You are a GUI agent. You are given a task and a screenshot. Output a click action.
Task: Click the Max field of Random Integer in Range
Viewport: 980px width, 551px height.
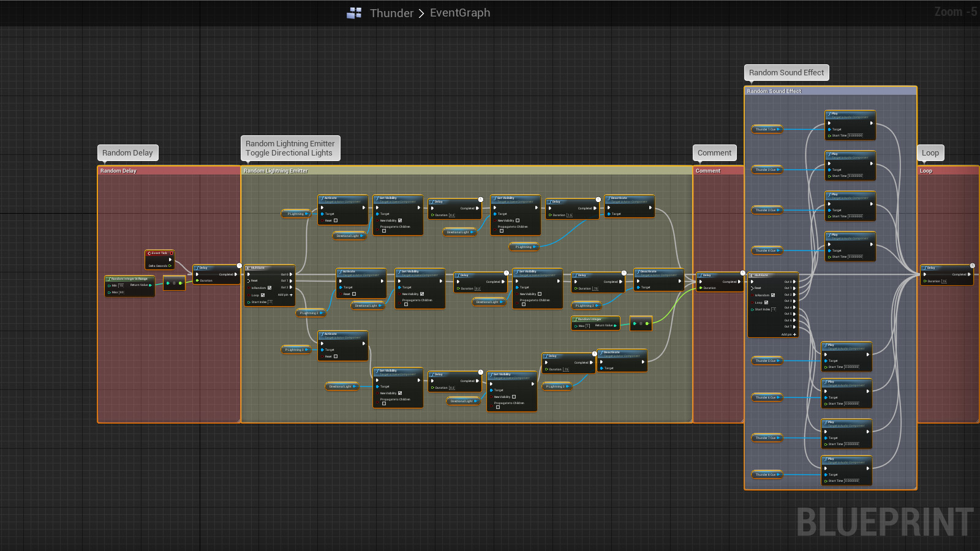tap(121, 292)
